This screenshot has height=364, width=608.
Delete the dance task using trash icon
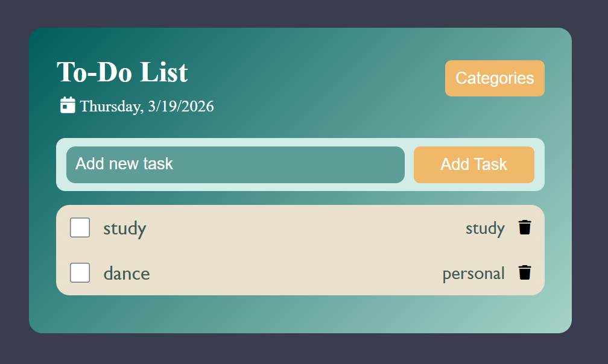(525, 272)
